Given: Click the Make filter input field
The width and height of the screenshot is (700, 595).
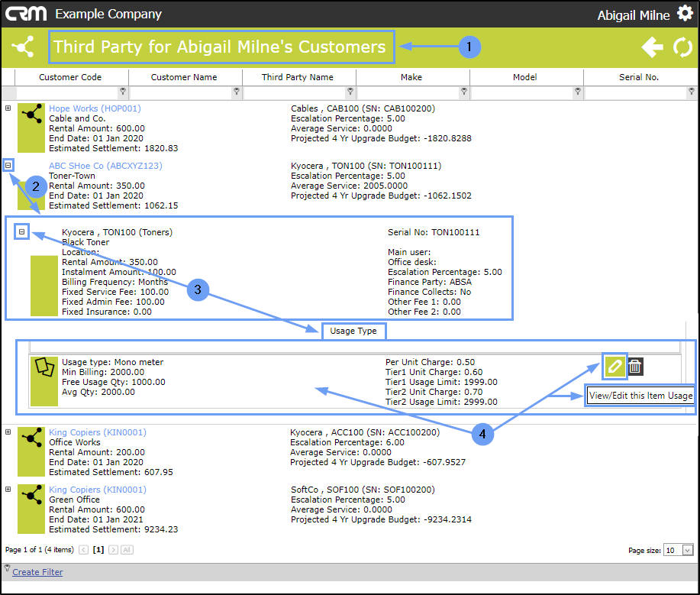Looking at the screenshot, I should tap(409, 92).
